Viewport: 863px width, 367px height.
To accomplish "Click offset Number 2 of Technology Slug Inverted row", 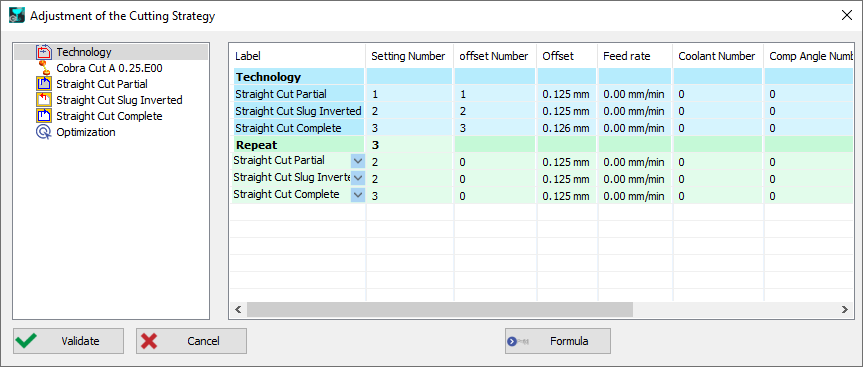I will [495, 111].
